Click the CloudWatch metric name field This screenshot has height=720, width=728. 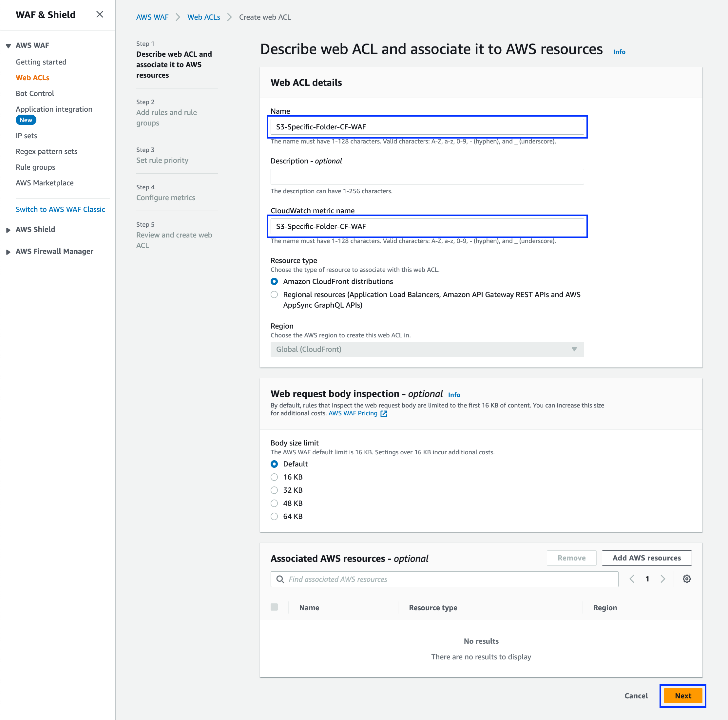pos(427,226)
